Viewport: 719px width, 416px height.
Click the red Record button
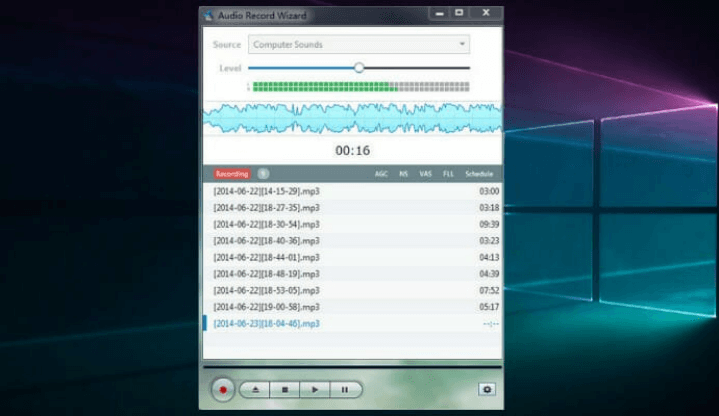point(223,390)
